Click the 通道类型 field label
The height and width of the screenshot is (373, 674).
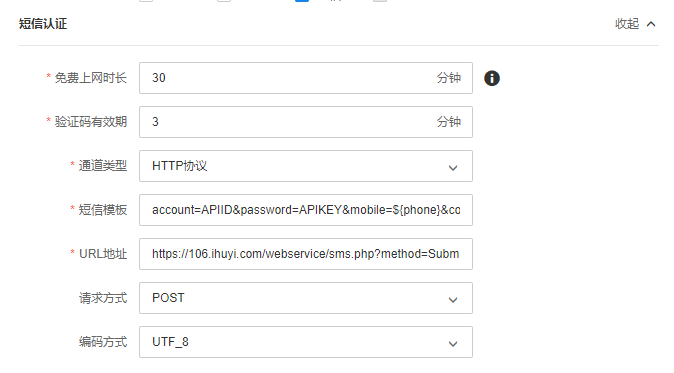(102, 166)
